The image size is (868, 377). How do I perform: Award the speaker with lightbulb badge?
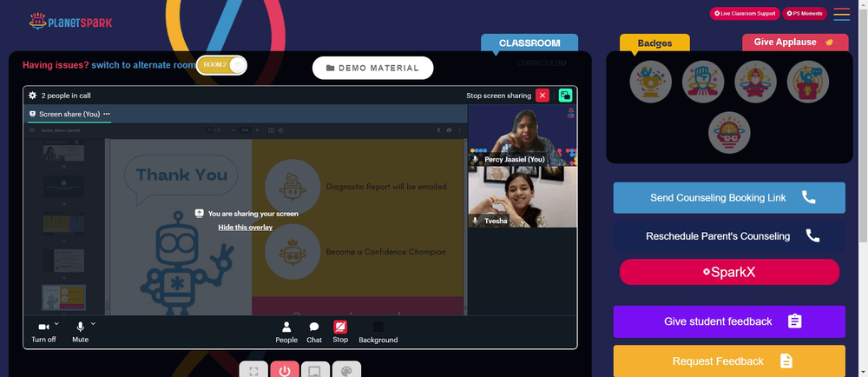807,82
